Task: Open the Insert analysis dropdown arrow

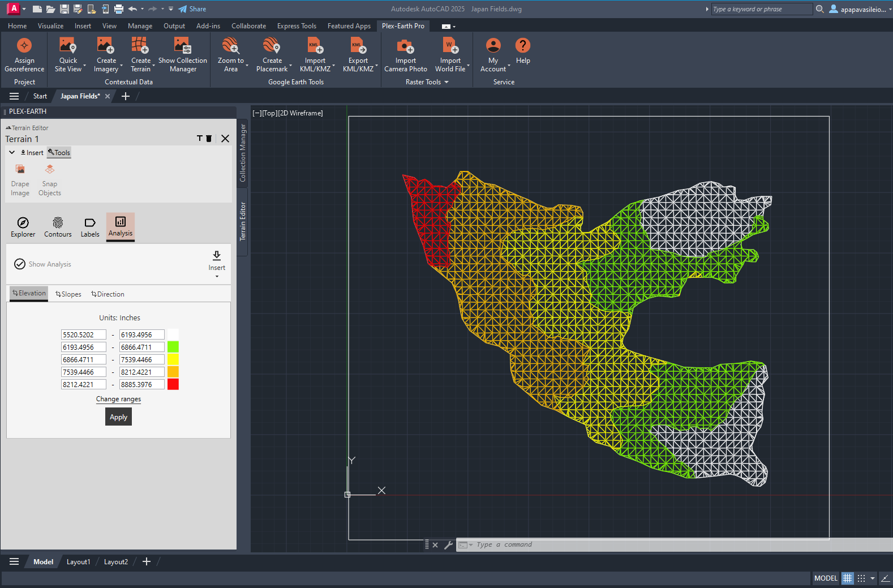Action: 217,276
